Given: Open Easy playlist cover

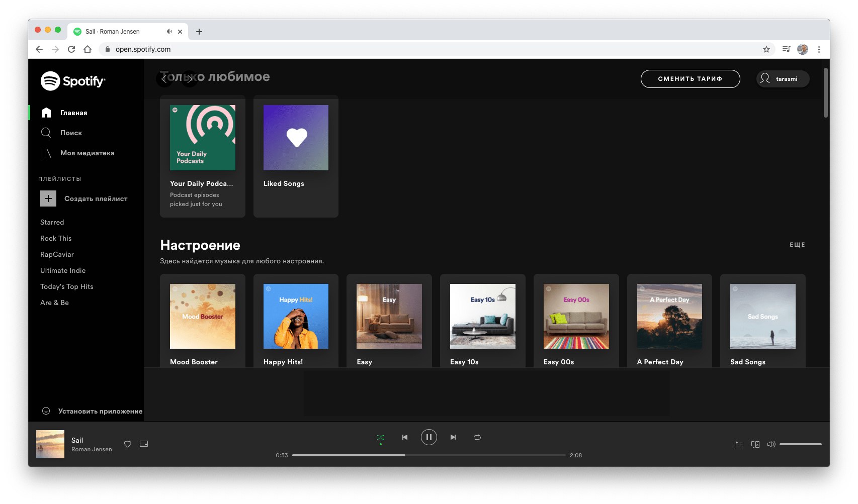Looking at the screenshot, I should [x=389, y=316].
